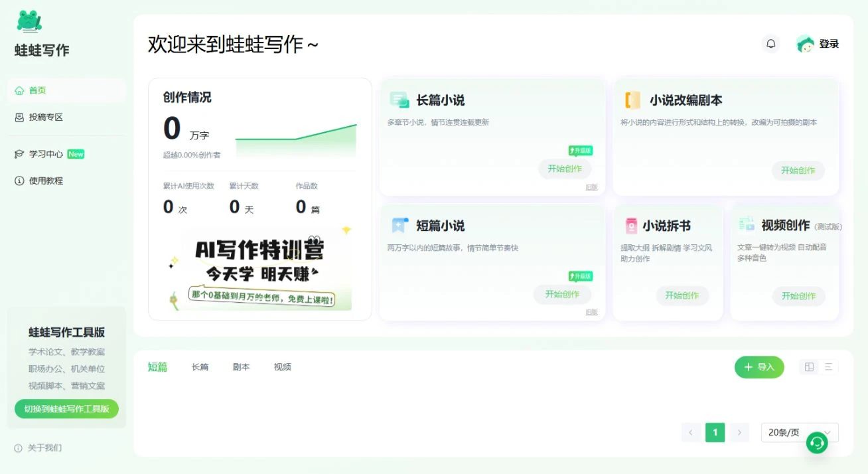Select the 剧本 tab
This screenshot has width=868, height=474.
(241, 367)
